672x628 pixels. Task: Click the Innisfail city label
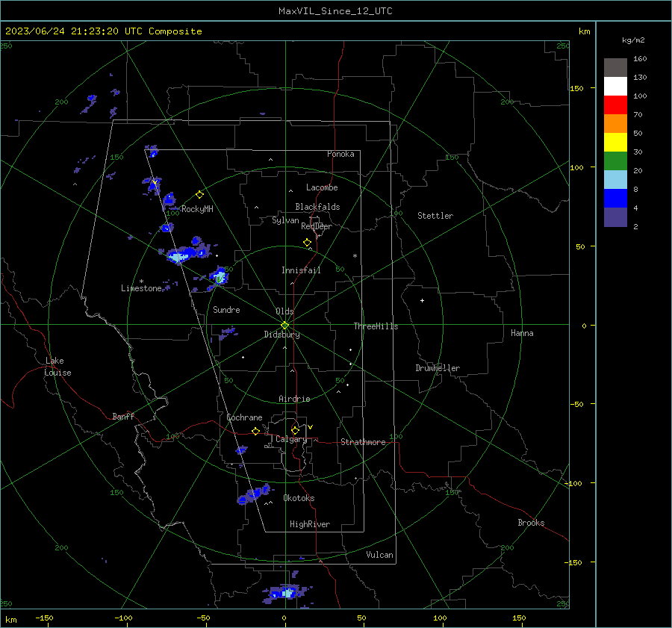pos(301,270)
